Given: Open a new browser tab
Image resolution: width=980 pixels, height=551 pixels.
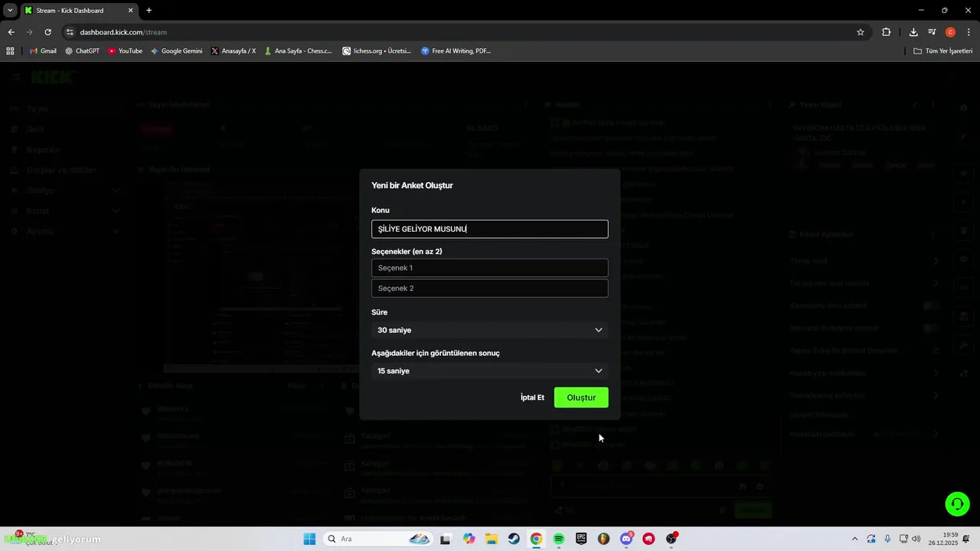Looking at the screenshot, I should (149, 11).
